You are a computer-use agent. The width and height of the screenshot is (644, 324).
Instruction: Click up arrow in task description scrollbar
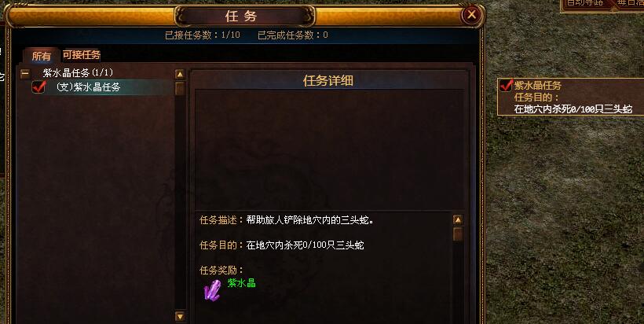[458, 220]
